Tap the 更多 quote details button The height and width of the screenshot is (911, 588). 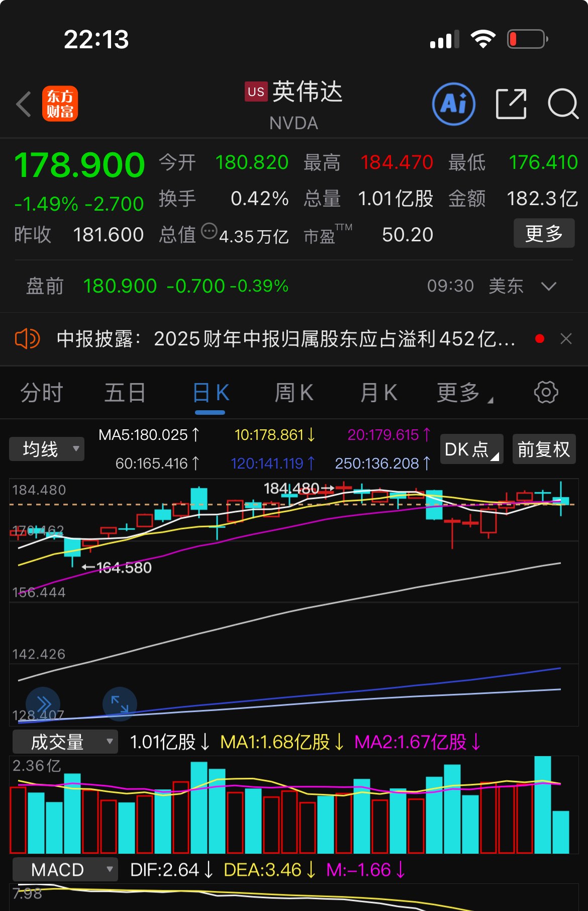point(544,233)
